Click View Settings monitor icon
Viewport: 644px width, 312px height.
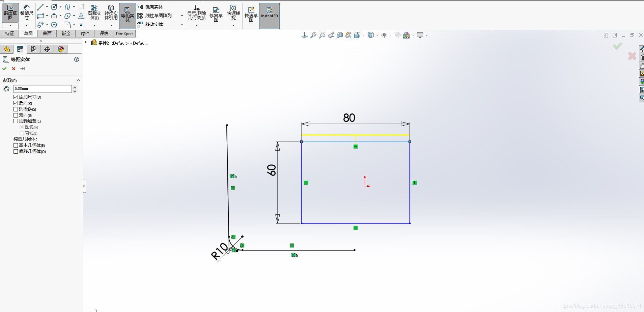pos(420,35)
